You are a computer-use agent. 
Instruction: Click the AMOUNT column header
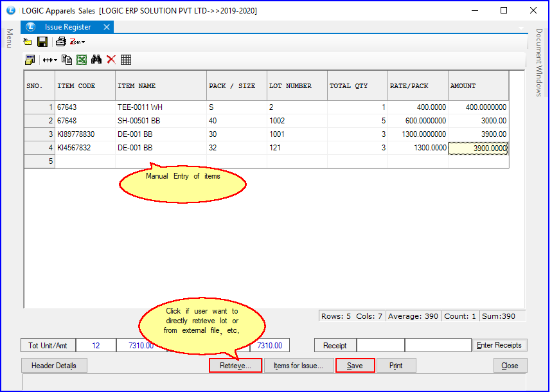pos(479,85)
